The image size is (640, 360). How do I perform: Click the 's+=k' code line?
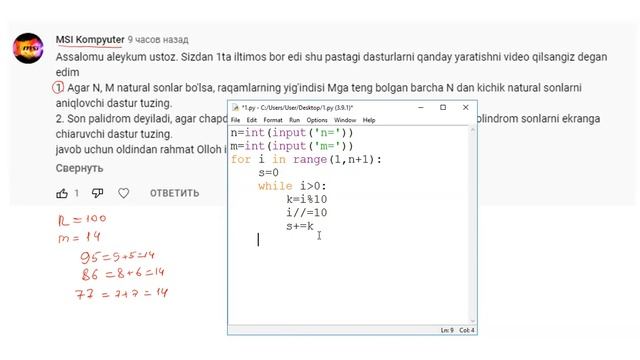coord(300,226)
